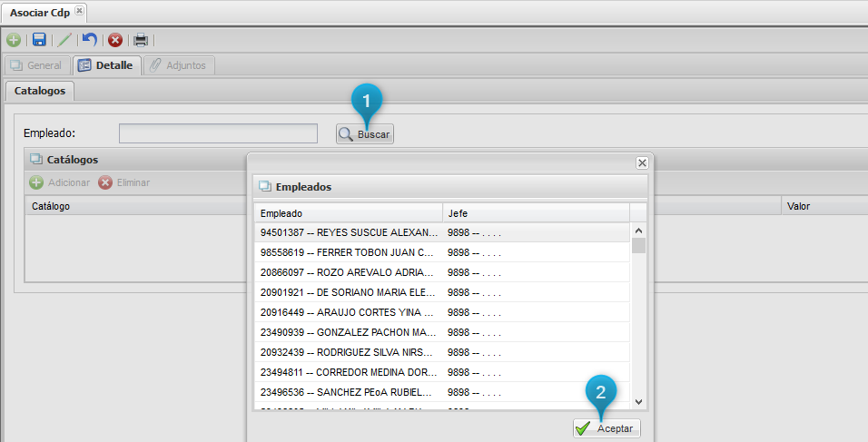The height and width of the screenshot is (442, 868).
Task: Focus the Empleado text field
Action: click(218, 134)
